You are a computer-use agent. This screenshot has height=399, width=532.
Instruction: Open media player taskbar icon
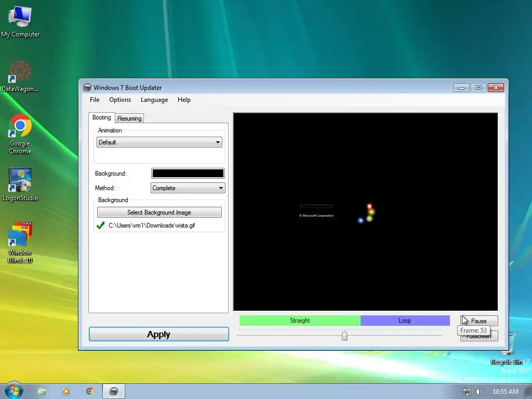click(66, 391)
